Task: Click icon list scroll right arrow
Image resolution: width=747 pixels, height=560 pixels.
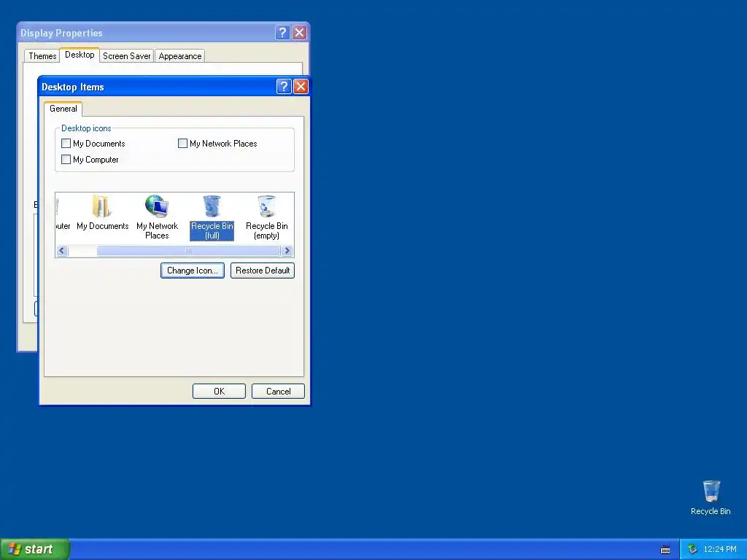Action: click(287, 251)
